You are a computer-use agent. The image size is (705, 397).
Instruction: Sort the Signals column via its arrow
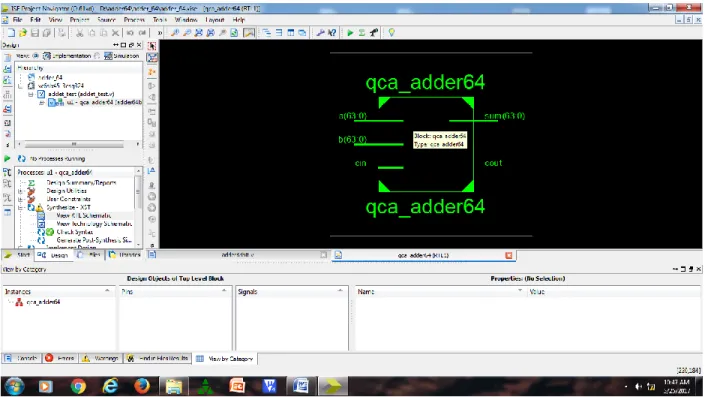point(340,291)
